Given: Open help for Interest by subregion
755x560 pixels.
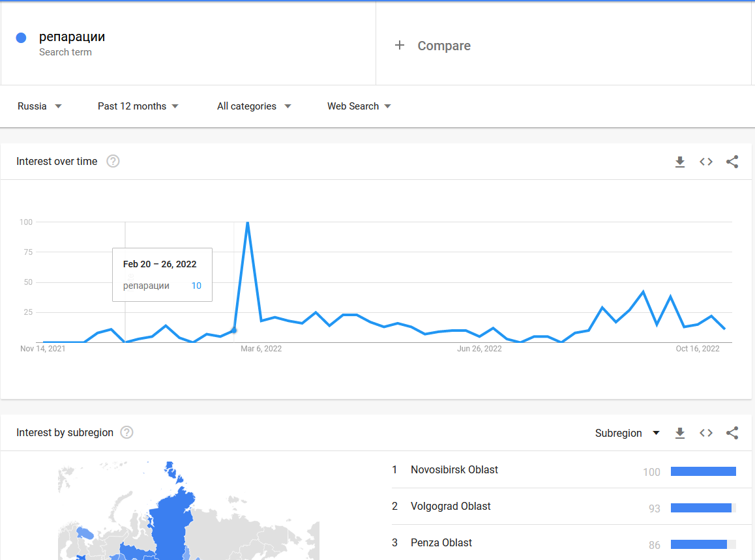Looking at the screenshot, I should [x=126, y=432].
